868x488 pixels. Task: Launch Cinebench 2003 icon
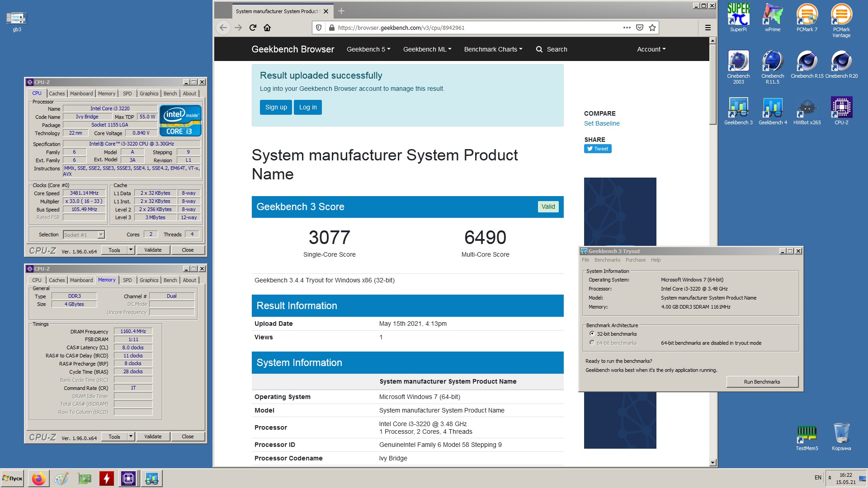coord(738,67)
